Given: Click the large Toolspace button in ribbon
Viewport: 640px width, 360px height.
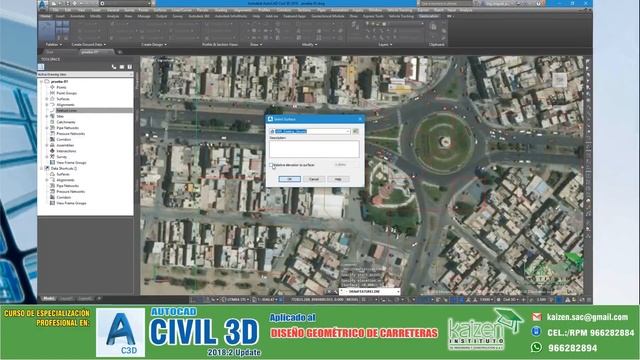Looking at the screenshot, I should 47,30.
